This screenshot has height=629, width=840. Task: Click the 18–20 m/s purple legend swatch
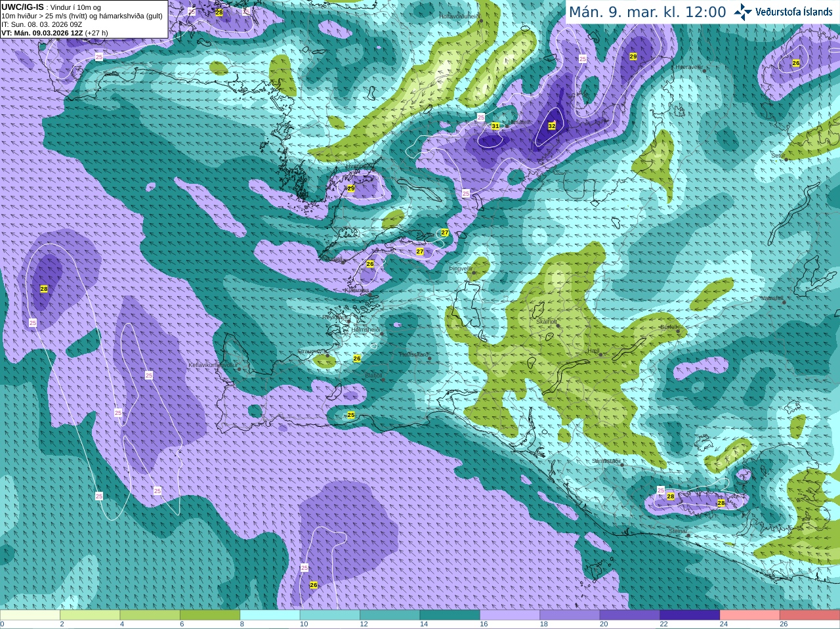pos(570,615)
